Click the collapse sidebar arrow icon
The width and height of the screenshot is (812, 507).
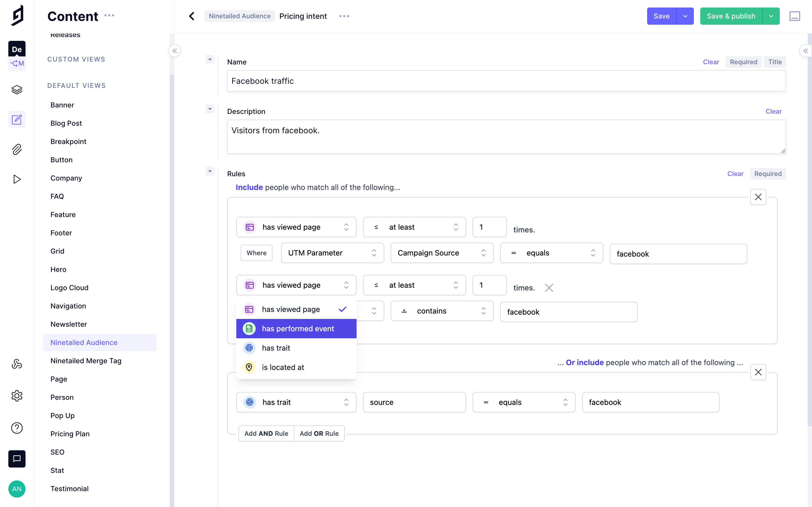point(174,51)
